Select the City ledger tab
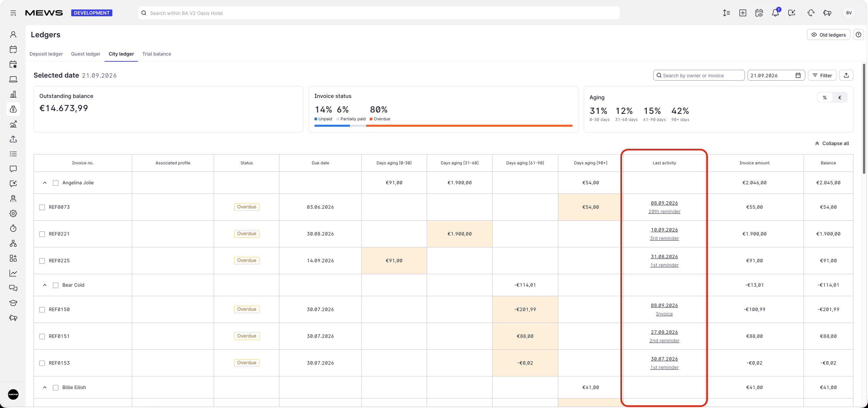Screen dimensions: 868x408 point(121,54)
